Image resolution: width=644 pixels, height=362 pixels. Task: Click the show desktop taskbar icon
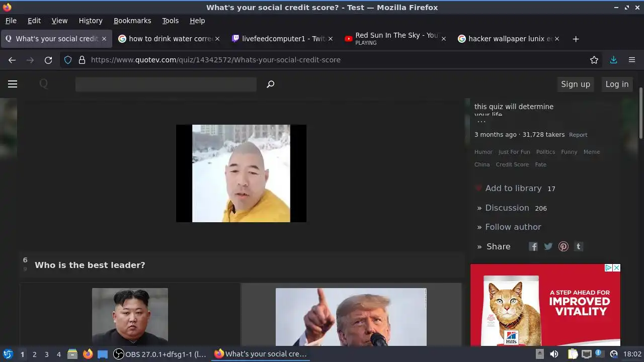(103, 354)
